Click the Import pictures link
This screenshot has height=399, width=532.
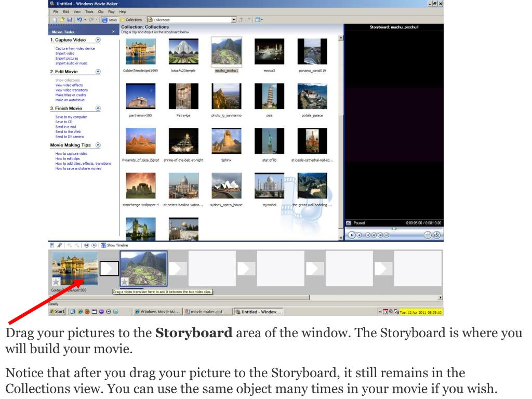[x=66, y=58]
